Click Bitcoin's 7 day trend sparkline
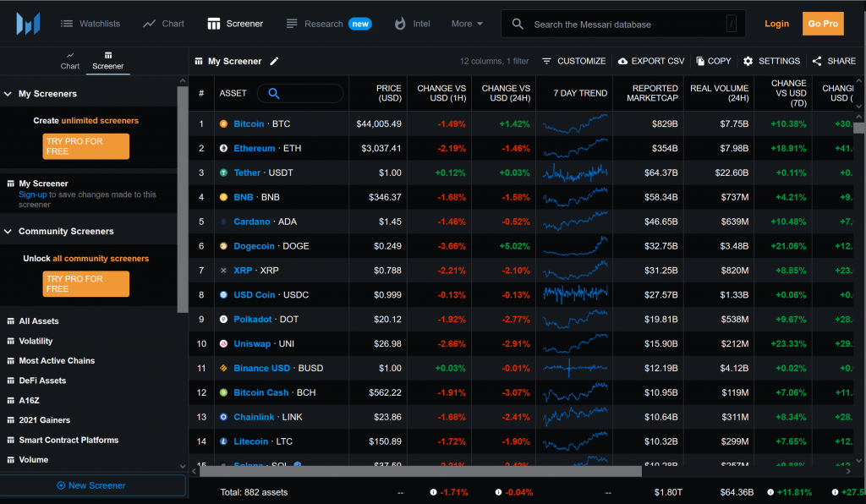This screenshot has height=504, width=866. (575, 124)
